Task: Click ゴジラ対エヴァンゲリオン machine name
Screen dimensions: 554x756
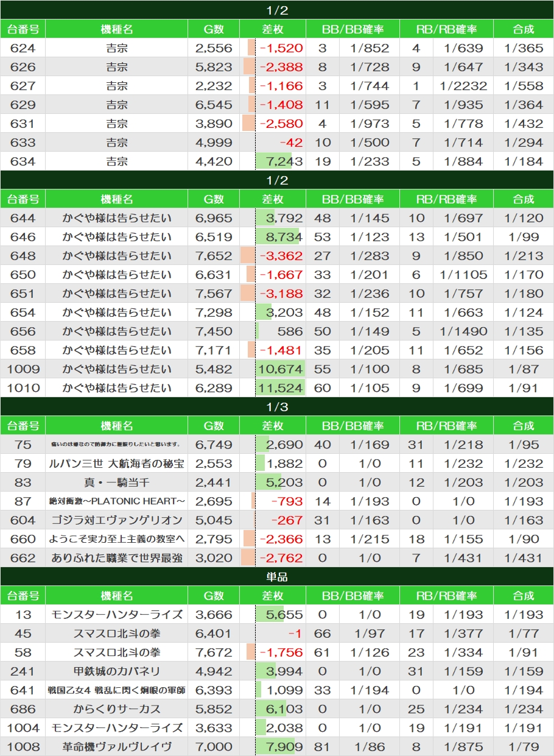Action: [x=117, y=520]
